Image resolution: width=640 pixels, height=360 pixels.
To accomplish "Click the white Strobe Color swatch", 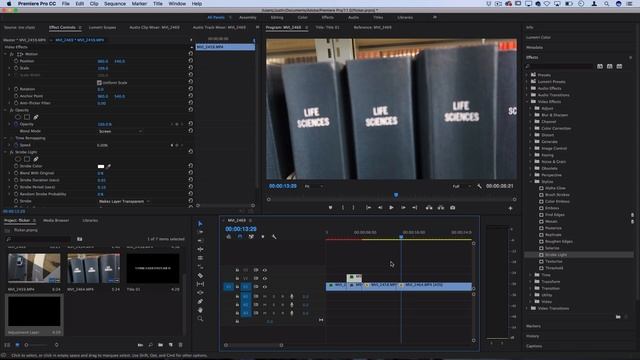I will point(101,166).
